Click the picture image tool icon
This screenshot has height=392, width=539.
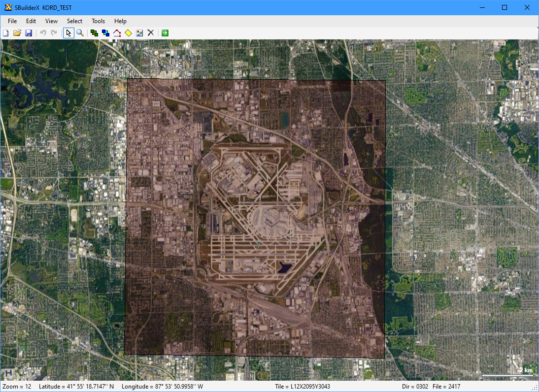click(139, 33)
